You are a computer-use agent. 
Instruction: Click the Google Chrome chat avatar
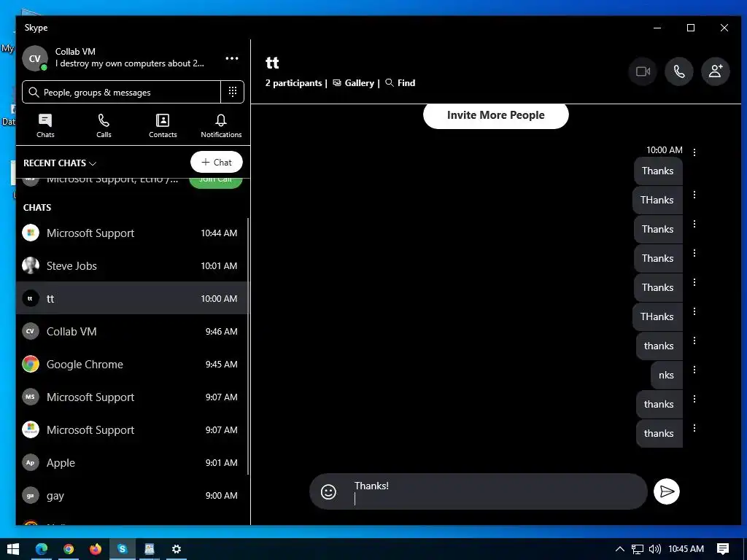(31, 365)
